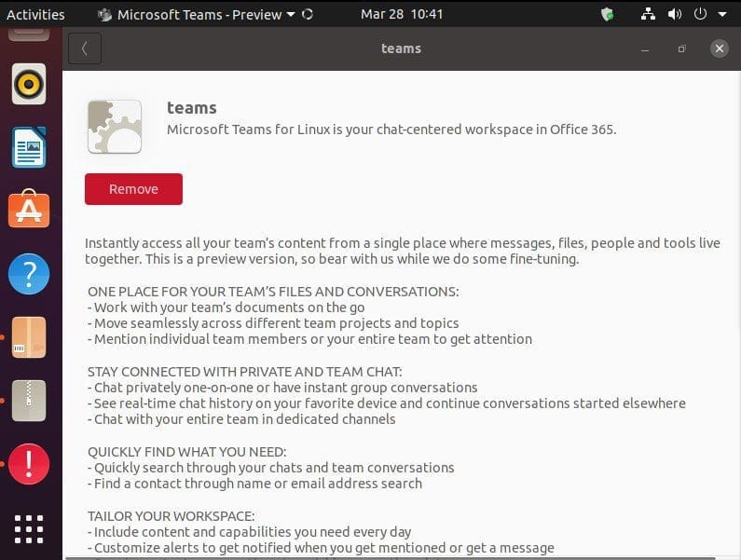The image size is (741, 560).
Task: Open the wired network status icon
Action: coord(649,14)
